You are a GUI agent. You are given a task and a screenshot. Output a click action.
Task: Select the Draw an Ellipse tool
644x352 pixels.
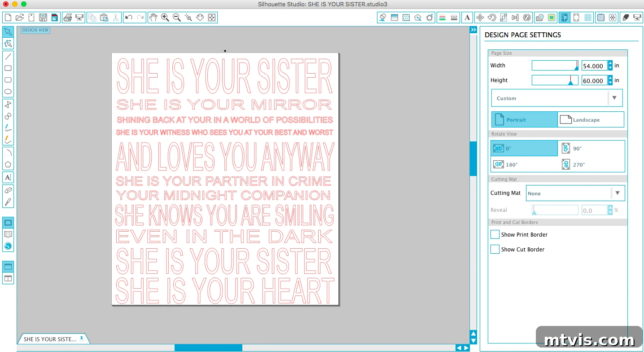click(8, 92)
